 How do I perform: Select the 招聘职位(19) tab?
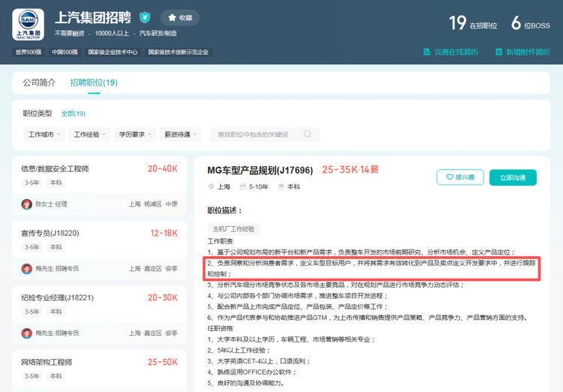point(94,83)
